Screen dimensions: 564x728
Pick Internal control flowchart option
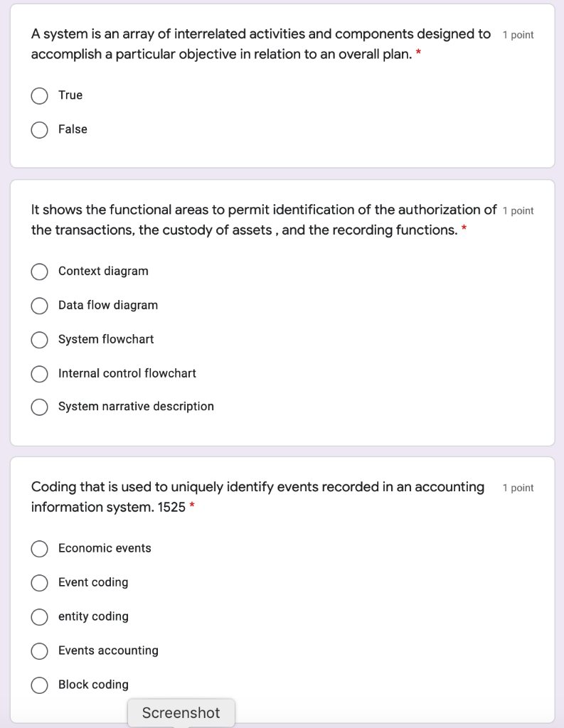click(40, 373)
